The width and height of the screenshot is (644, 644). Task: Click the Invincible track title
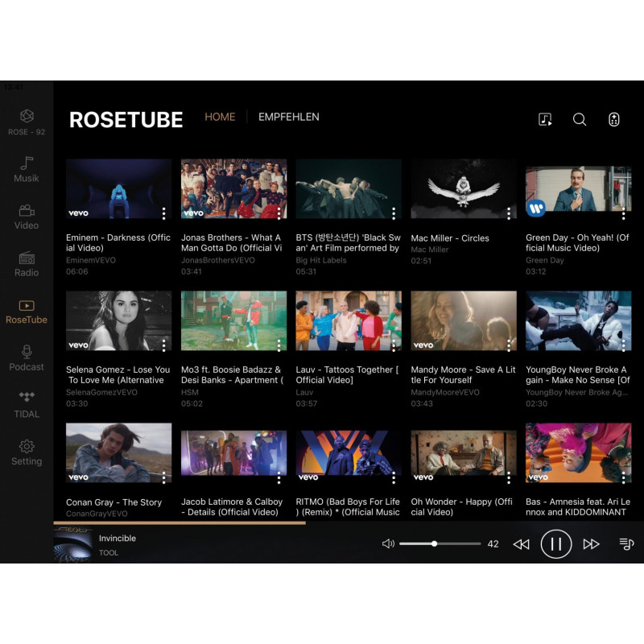pos(118,538)
